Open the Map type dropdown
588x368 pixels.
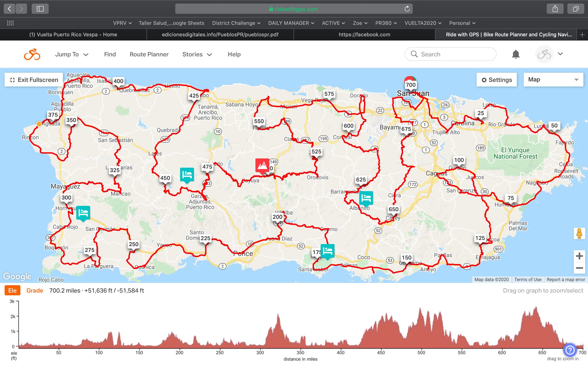tap(553, 80)
